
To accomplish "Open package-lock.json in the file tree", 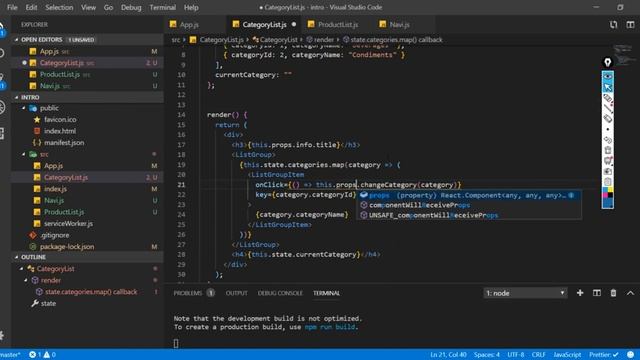I will (x=67, y=247).
